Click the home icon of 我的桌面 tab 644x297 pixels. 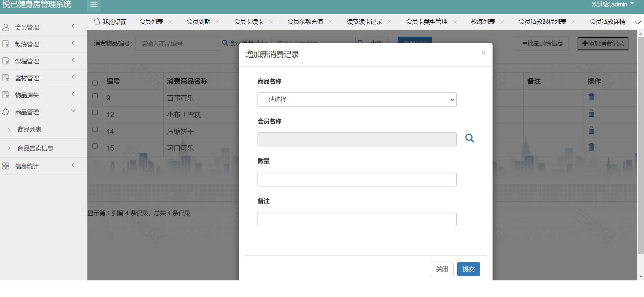tap(97, 22)
